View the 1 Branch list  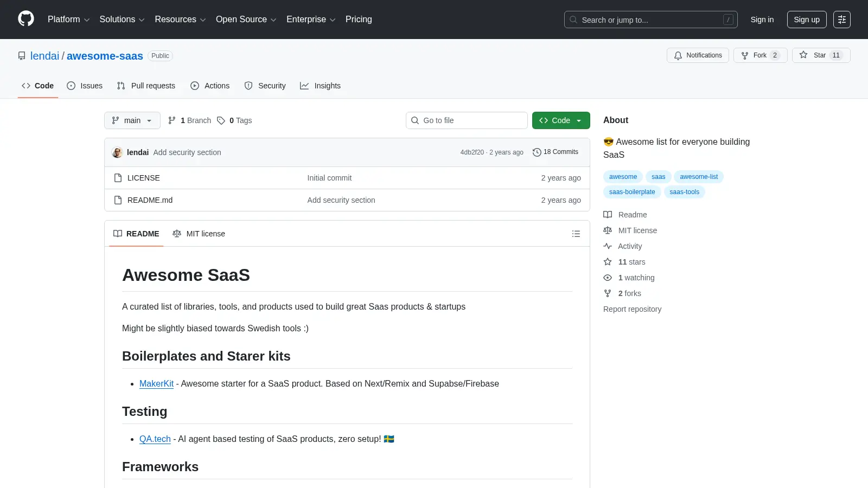[189, 120]
